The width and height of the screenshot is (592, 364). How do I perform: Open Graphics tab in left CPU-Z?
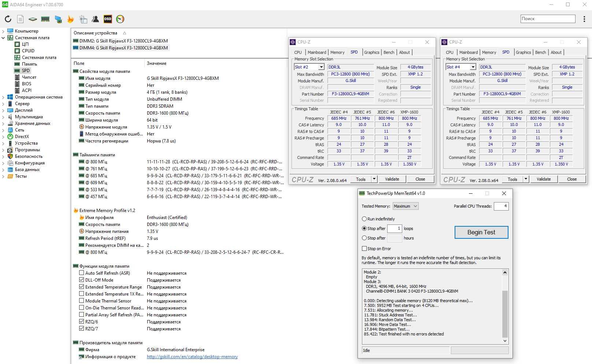(371, 52)
